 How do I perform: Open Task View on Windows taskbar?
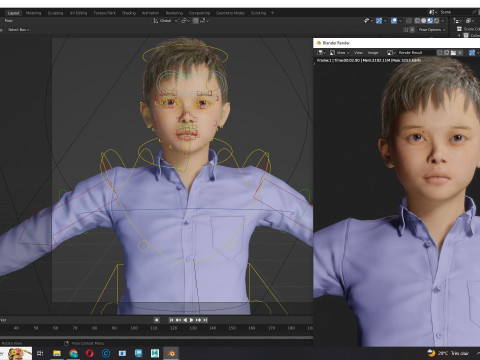click(x=40, y=353)
